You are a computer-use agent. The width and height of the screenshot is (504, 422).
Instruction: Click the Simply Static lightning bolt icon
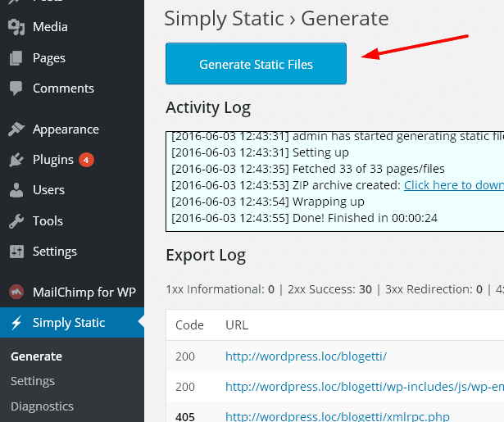point(16,323)
